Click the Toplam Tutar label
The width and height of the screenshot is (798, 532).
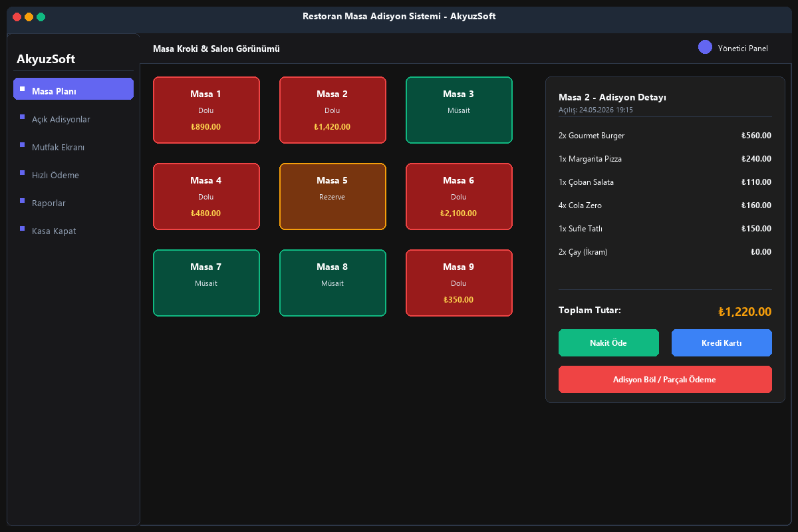pos(590,310)
